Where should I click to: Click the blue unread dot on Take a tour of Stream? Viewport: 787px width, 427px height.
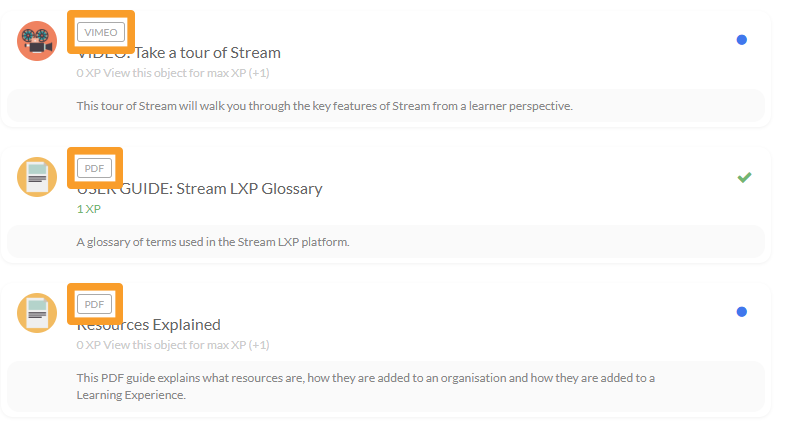click(741, 40)
